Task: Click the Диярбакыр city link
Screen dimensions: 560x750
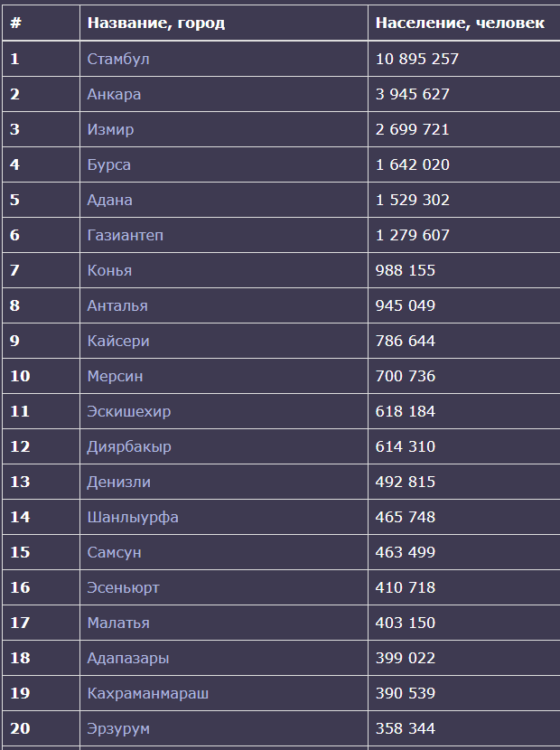Action: click(x=129, y=446)
